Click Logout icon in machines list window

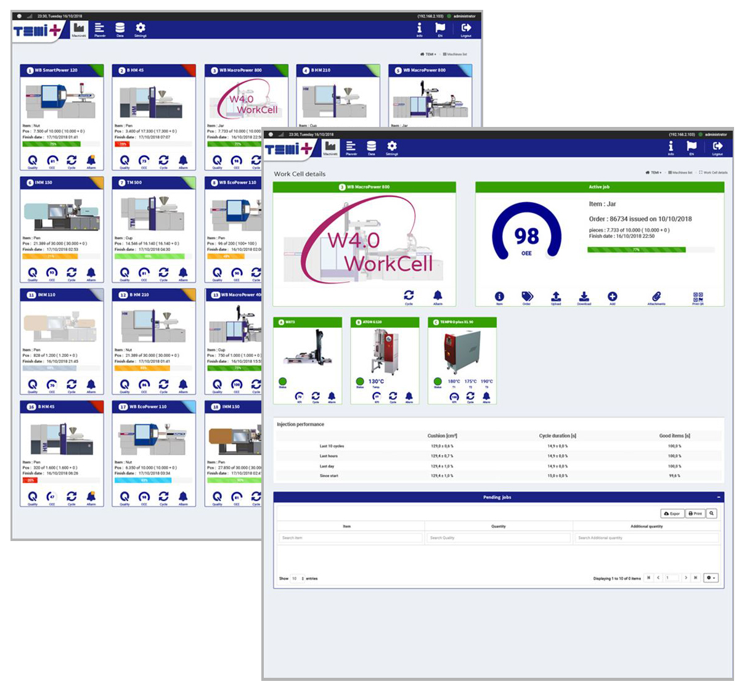point(466,30)
